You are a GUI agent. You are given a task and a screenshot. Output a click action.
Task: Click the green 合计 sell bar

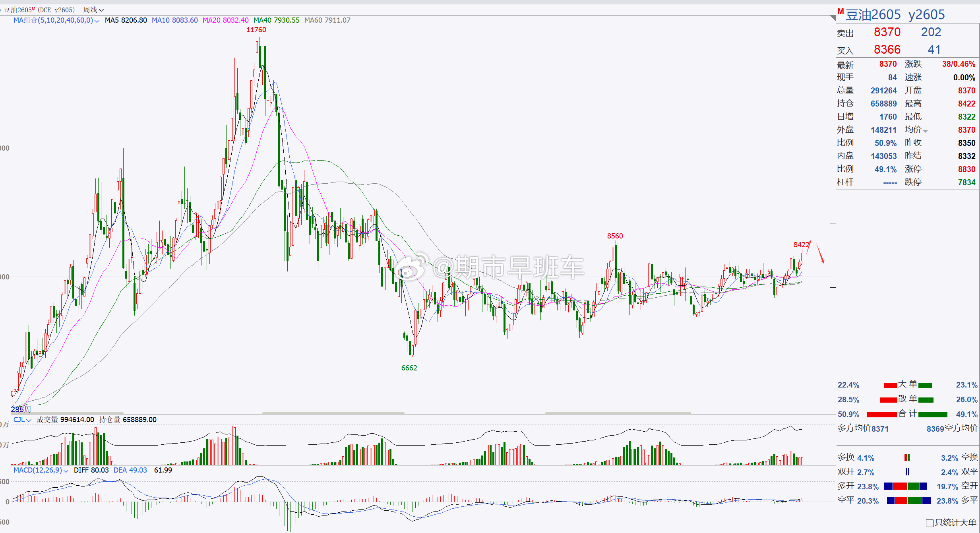pos(933,415)
